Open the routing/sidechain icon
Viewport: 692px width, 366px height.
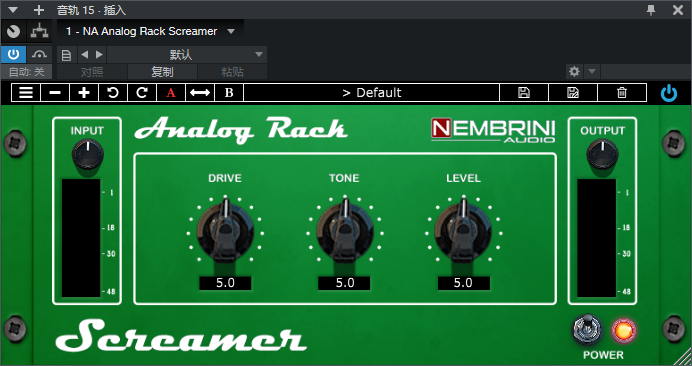39,31
